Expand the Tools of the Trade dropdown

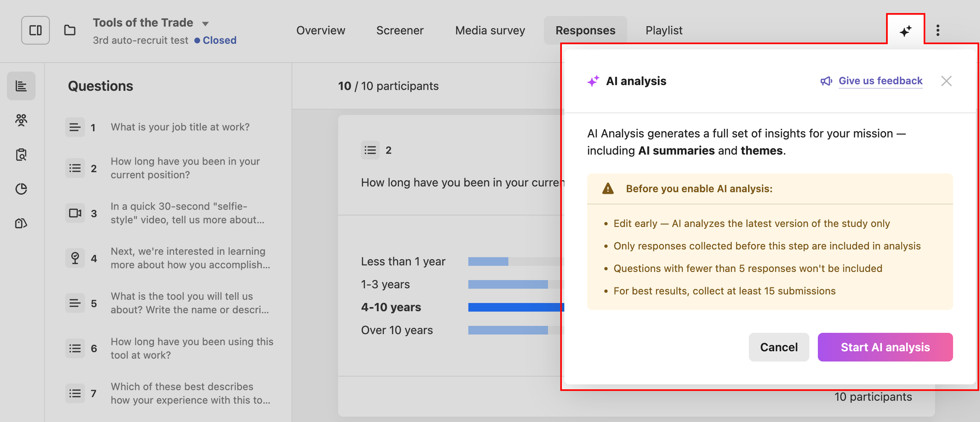(205, 24)
